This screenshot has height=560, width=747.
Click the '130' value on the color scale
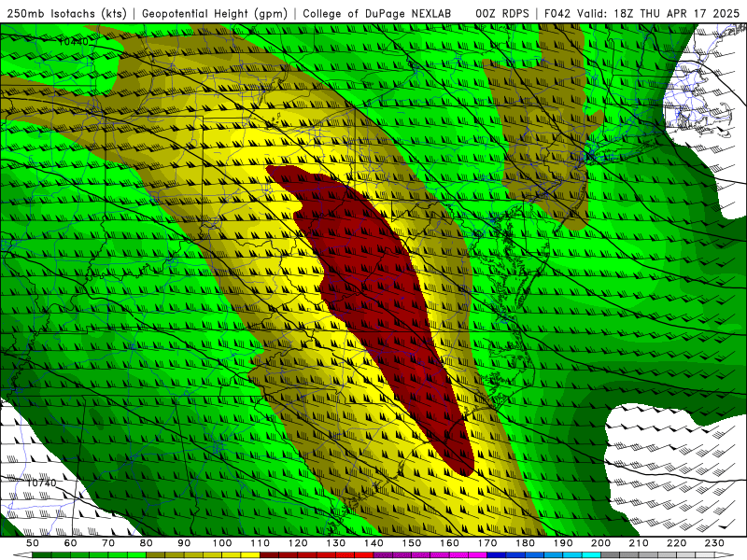pos(336,543)
